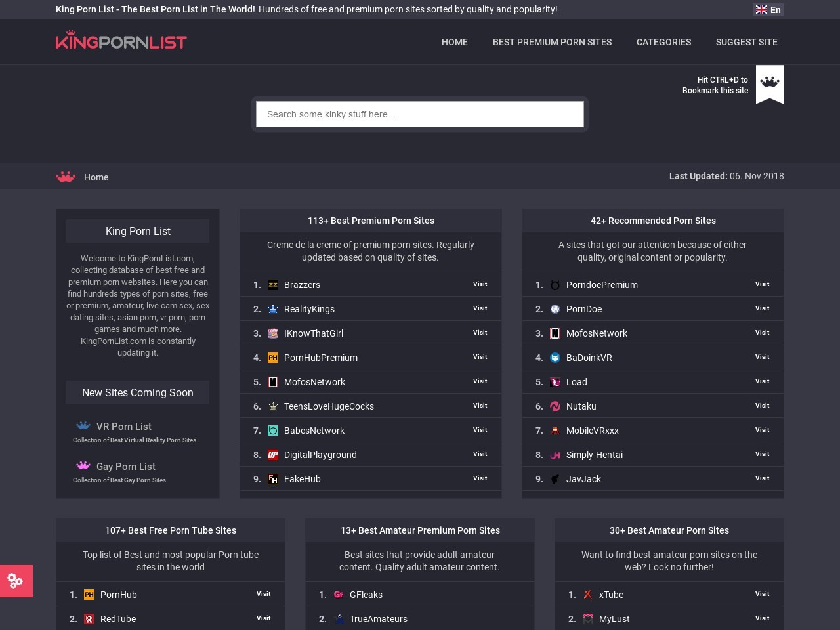Screen dimensions: 840x630
Task: Click the DigitalPlayground favicon icon
Action: point(273,455)
